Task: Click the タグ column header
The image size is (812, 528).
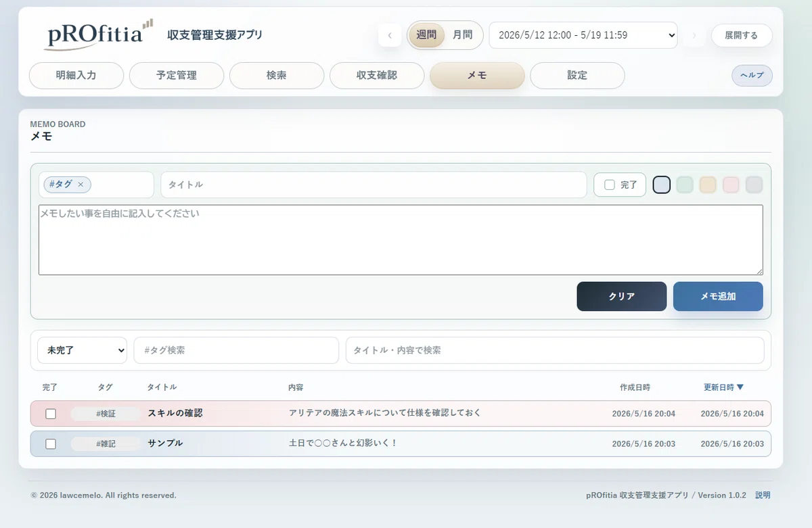Action: [x=105, y=387]
